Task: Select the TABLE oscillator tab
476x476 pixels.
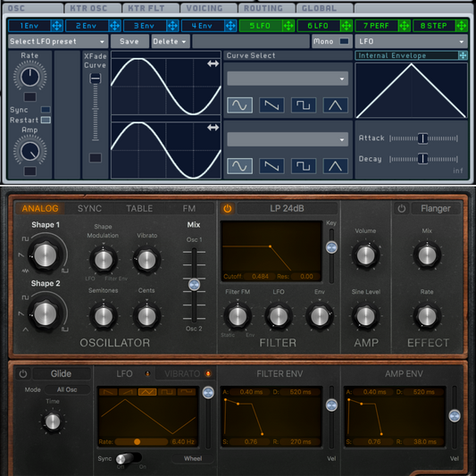Action: point(139,209)
